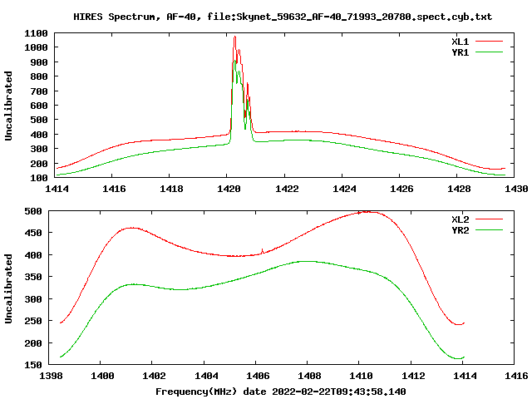Click the 1424 tick label on top x-axis

tap(344, 189)
